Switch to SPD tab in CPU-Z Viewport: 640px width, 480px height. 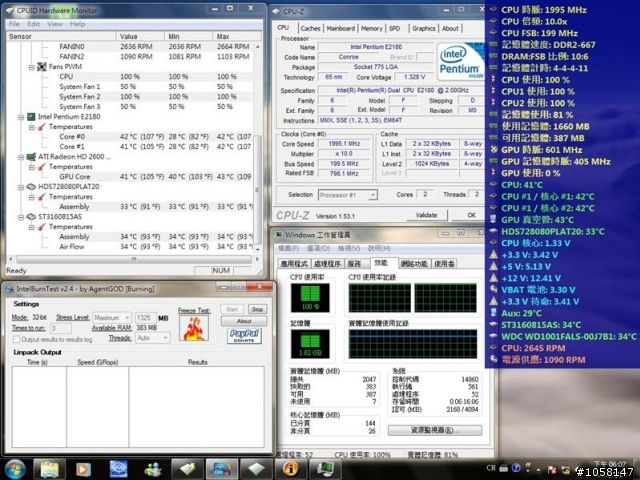click(x=395, y=28)
